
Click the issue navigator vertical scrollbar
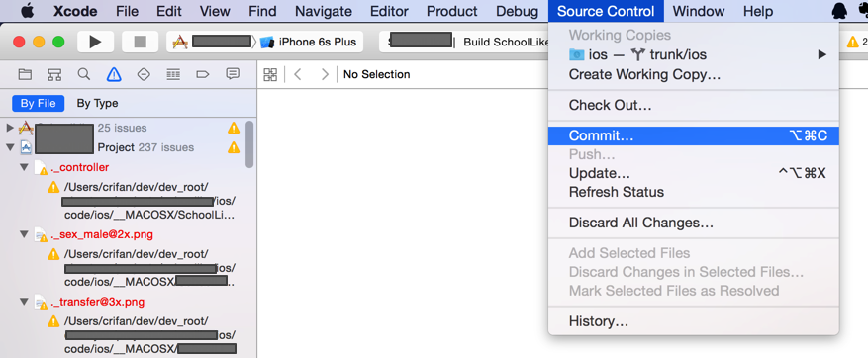pos(249,143)
